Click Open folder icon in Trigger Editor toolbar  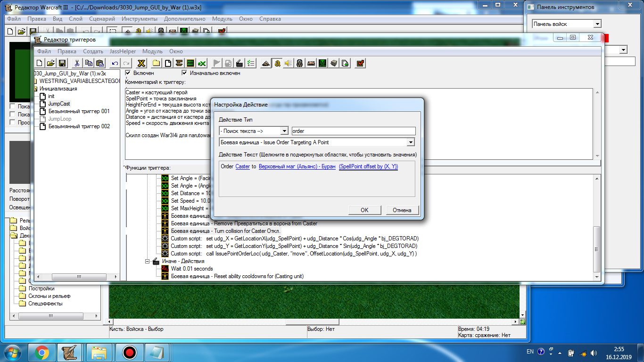coord(50,63)
